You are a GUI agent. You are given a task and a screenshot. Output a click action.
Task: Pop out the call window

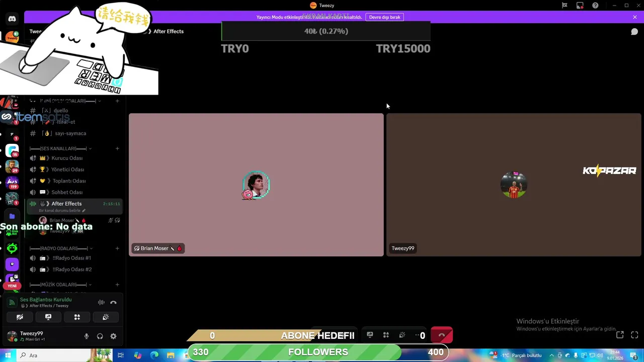click(620, 335)
